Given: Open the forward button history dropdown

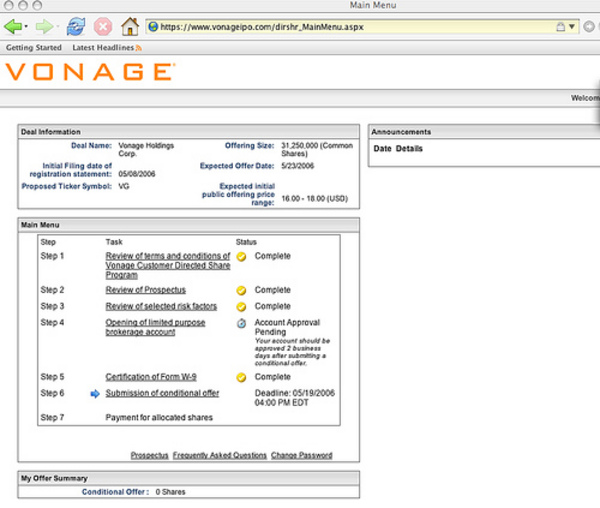Looking at the screenshot, I should point(57,27).
